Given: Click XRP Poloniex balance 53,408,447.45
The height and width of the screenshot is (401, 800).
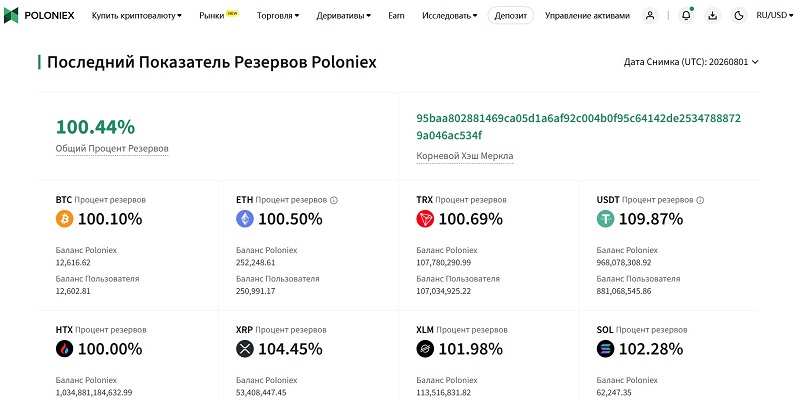Looking at the screenshot, I should (261, 393).
